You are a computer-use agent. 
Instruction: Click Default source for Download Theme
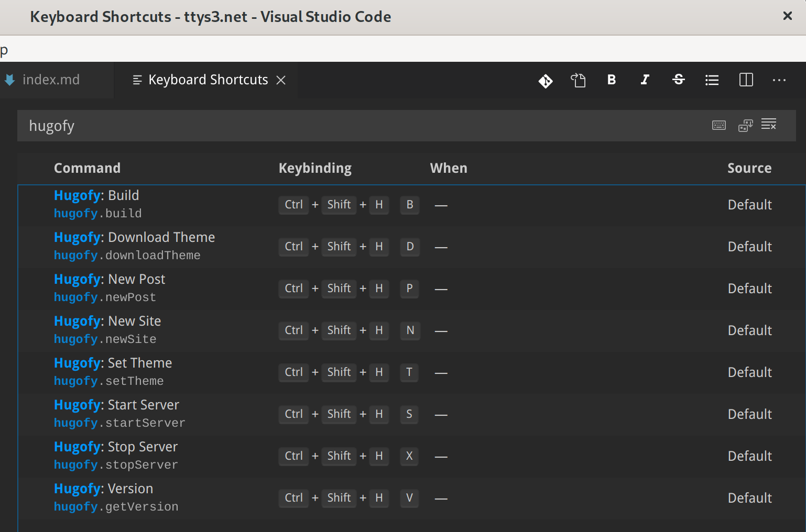[x=749, y=247]
